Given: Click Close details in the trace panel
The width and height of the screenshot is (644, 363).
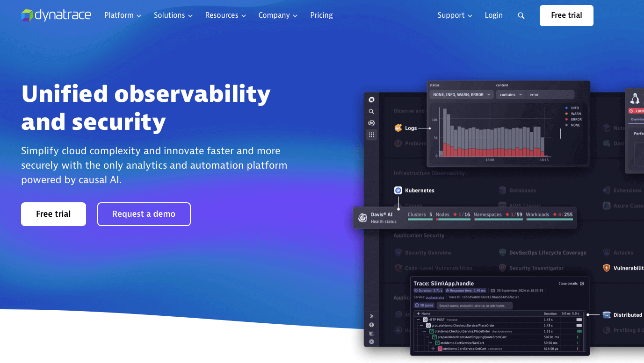Looking at the screenshot, I should [571, 284].
